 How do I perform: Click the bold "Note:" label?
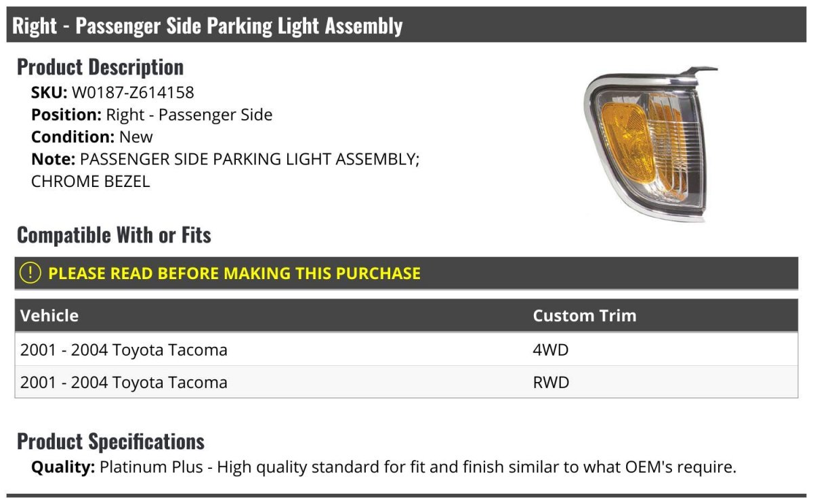pyautogui.click(x=53, y=159)
